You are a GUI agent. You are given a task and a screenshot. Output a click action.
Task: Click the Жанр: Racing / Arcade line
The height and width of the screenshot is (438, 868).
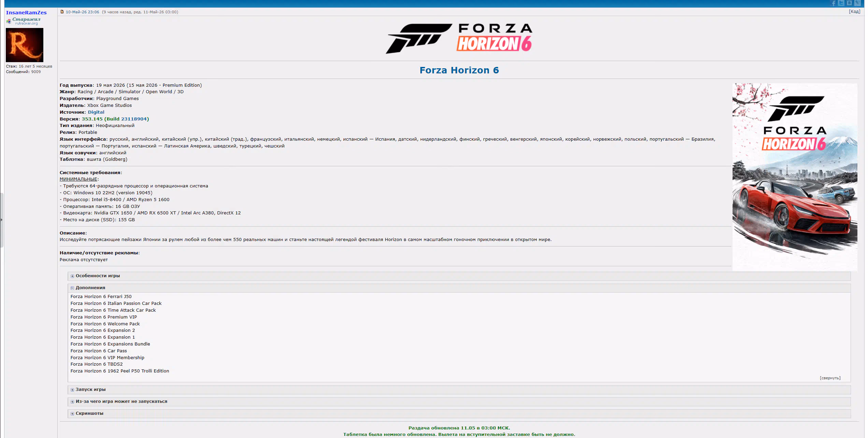(x=122, y=92)
